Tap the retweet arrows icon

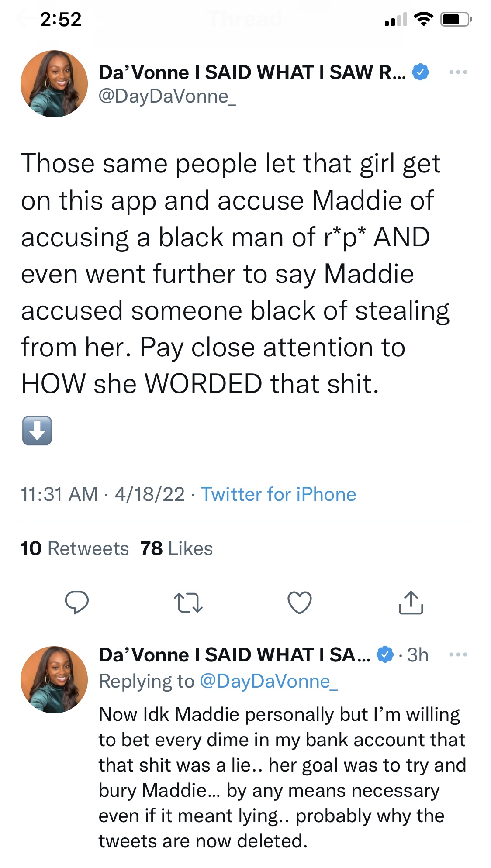click(188, 603)
